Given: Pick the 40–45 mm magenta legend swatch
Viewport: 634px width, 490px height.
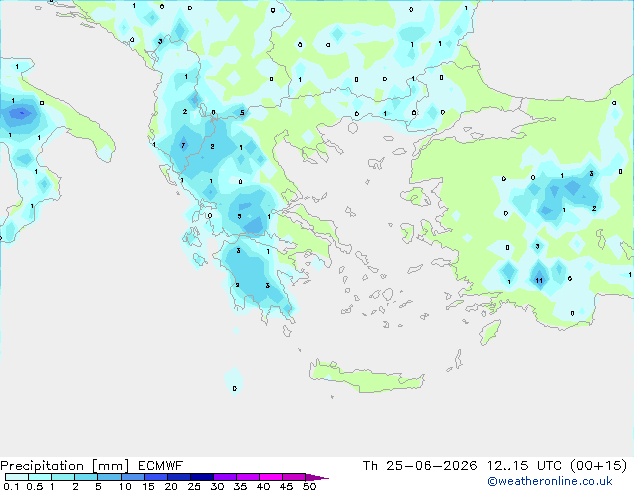Looking at the screenshot, I should click(271, 477).
